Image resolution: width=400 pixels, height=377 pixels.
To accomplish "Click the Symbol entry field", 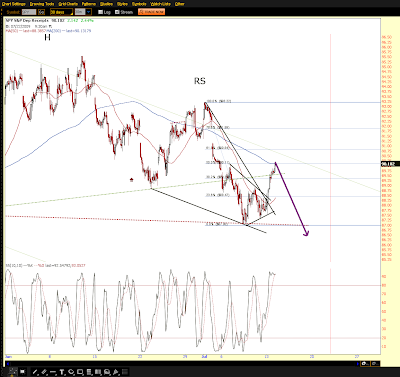I will (29, 12).
